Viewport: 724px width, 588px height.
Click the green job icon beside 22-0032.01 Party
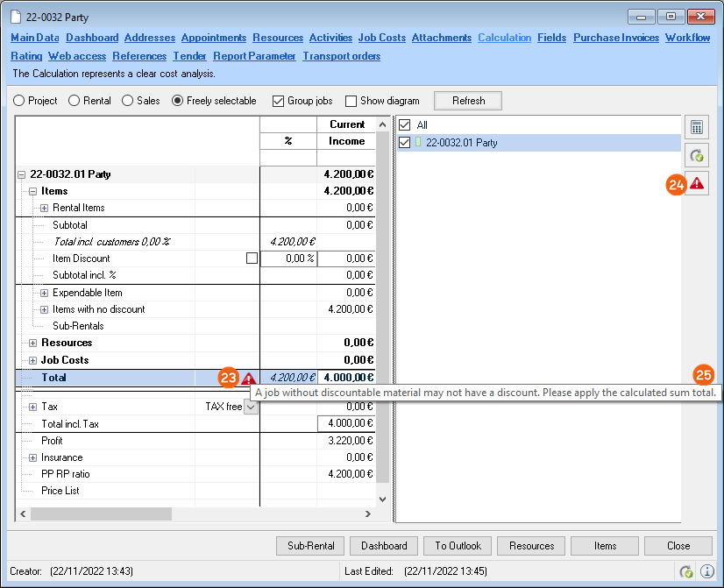click(418, 142)
